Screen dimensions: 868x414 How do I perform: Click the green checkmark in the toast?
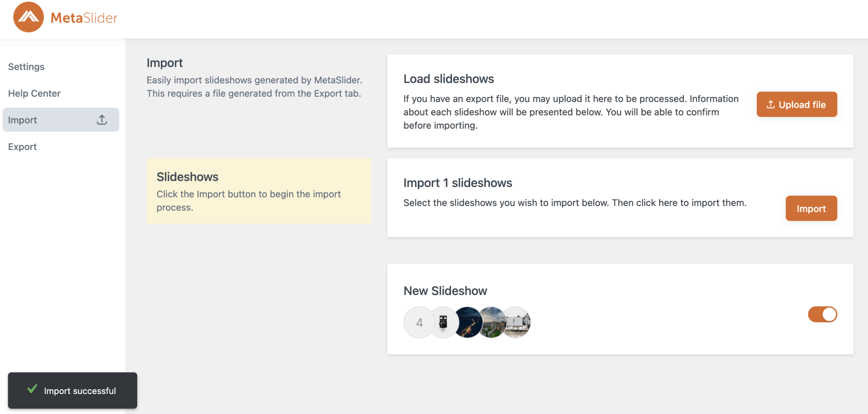[33, 389]
